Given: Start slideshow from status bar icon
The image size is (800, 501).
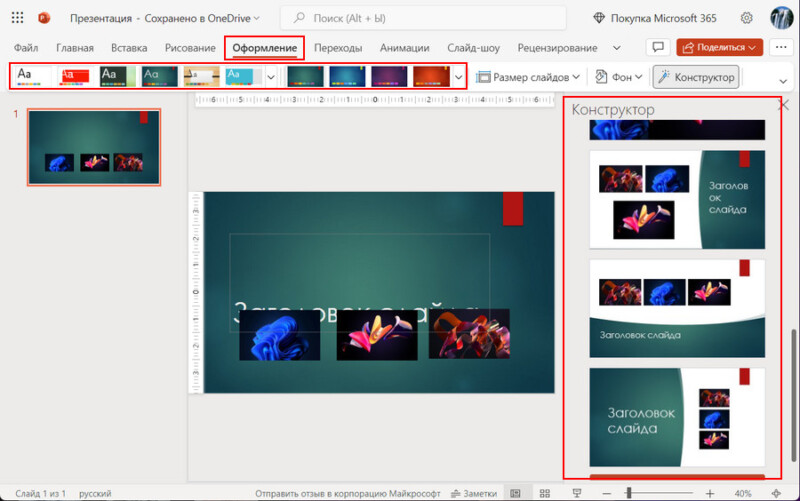Looking at the screenshot, I should [x=577, y=493].
